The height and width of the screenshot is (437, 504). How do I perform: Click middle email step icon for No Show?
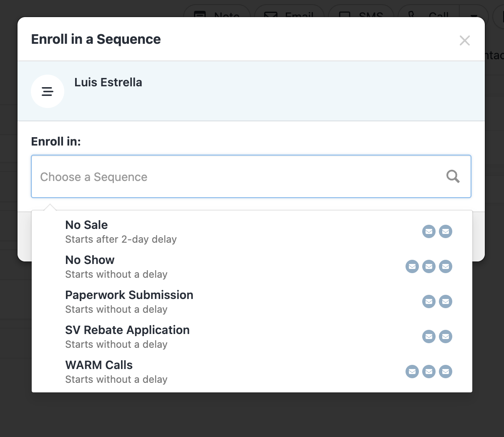[429, 266]
